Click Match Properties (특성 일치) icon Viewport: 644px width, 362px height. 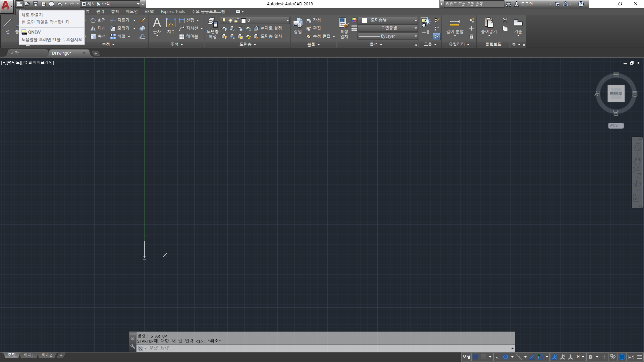(344, 23)
